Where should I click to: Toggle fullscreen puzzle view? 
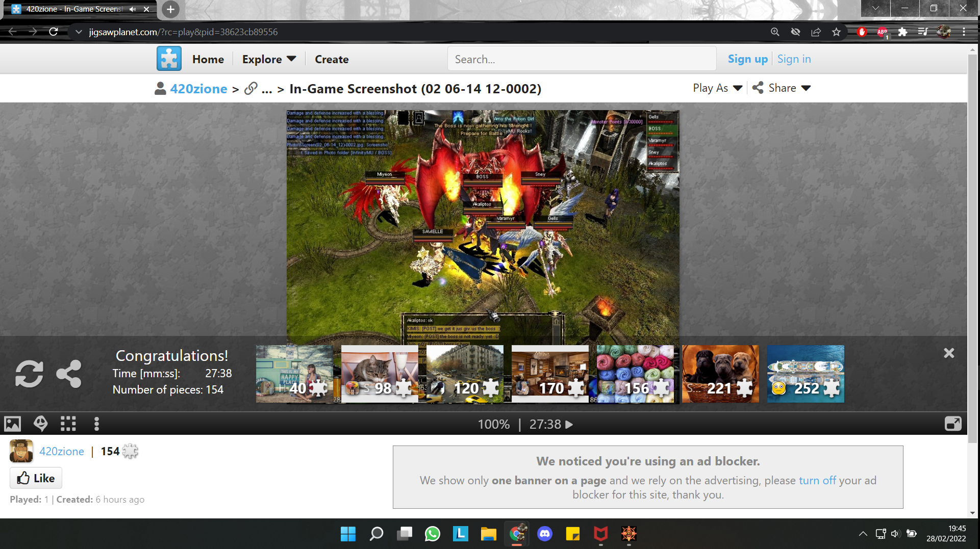pyautogui.click(x=953, y=424)
